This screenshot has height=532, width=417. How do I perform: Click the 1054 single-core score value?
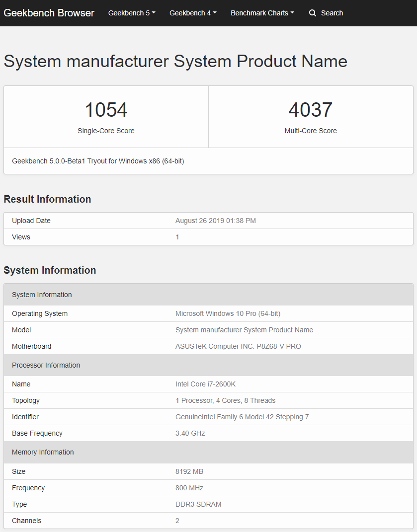pos(106,110)
